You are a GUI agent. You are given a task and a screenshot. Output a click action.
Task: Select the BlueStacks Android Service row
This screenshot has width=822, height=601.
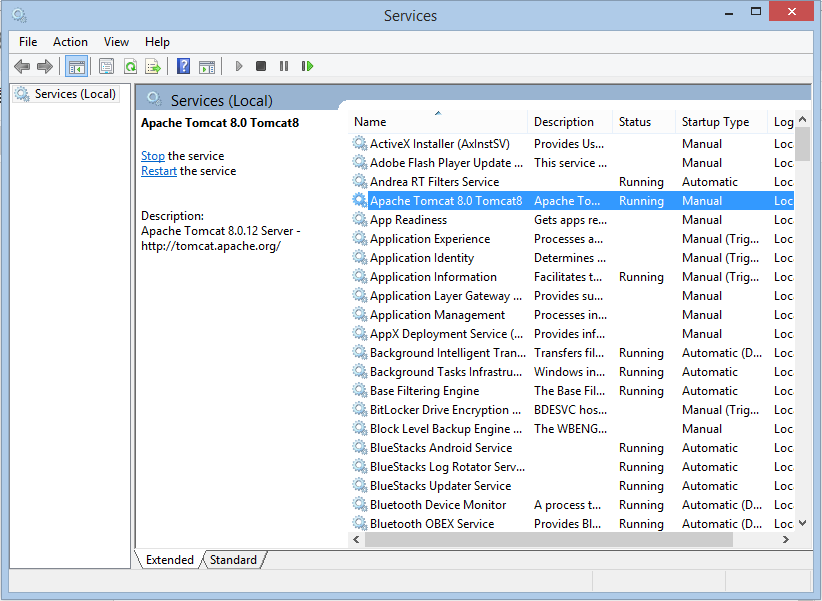[571, 447]
